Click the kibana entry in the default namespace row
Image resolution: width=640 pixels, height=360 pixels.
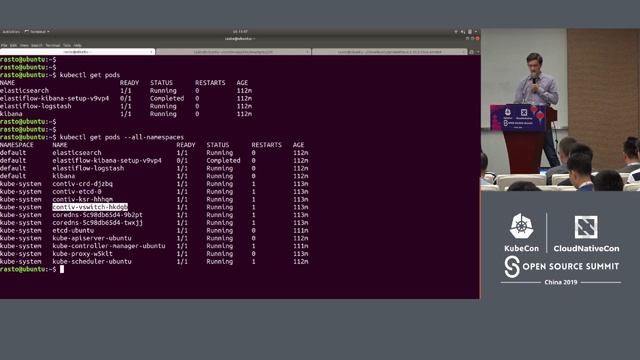click(64, 176)
